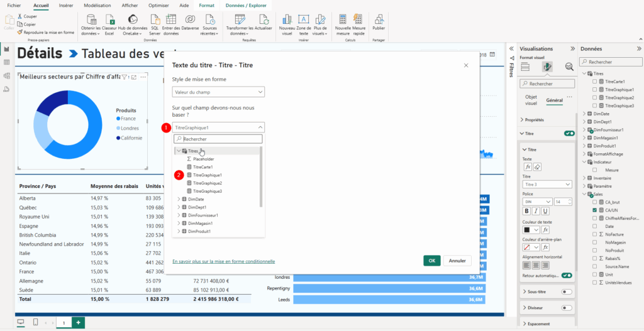Click the Rechercher field in dialog

click(218, 139)
